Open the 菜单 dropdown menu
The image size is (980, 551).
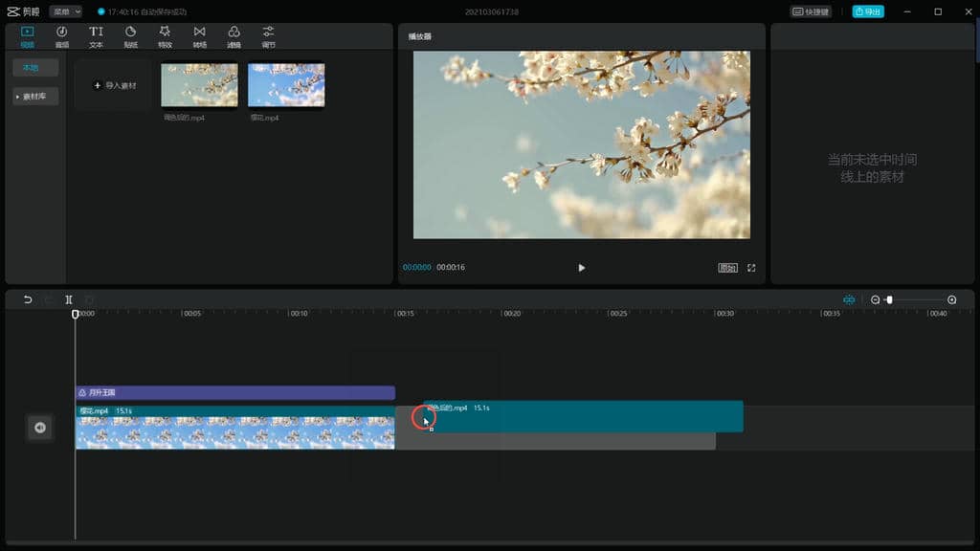click(65, 11)
